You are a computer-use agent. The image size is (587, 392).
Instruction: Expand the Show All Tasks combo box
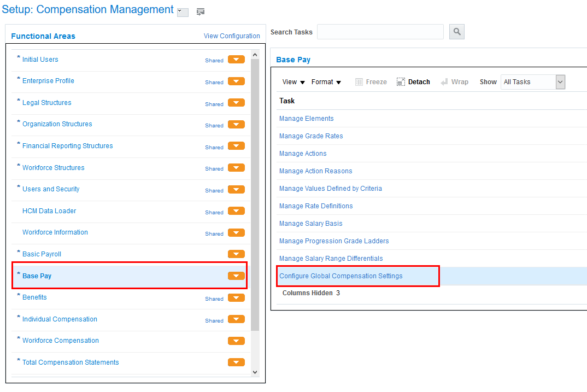(x=560, y=82)
